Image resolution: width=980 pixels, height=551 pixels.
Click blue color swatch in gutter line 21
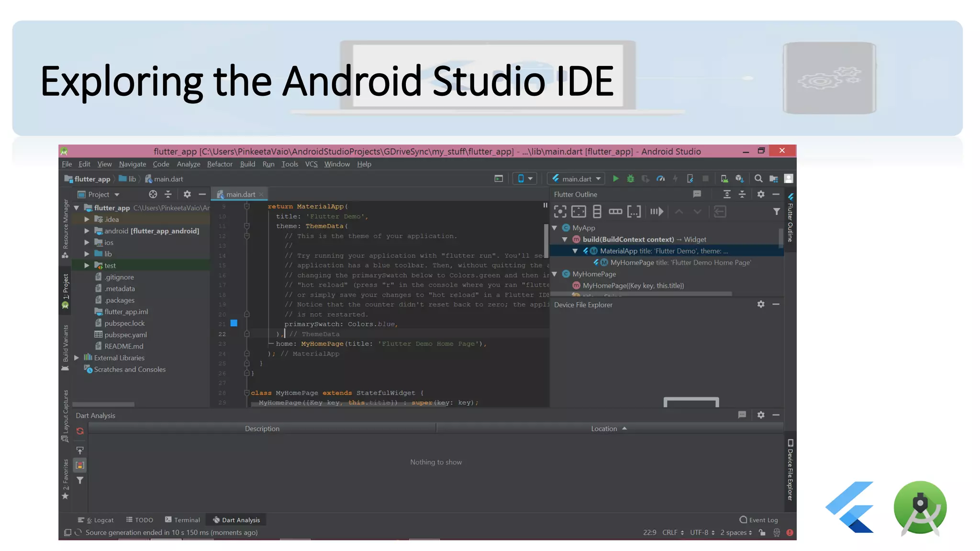pyautogui.click(x=234, y=323)
